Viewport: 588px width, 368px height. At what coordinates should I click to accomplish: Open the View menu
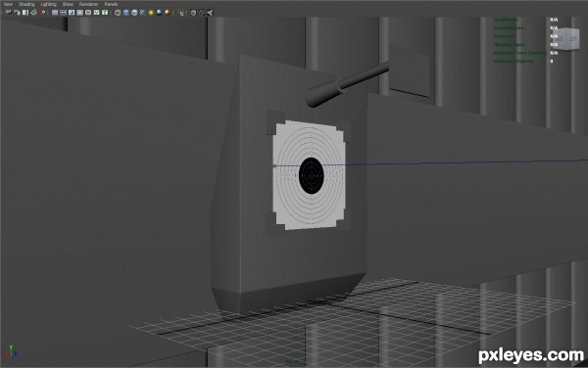[x=8, y=4]
